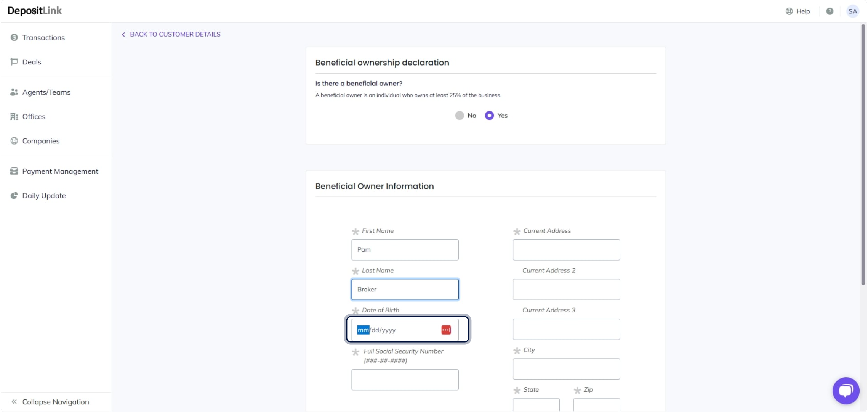Open Payment Management menu item
The height and width of the screenshot is (412, 868).
(x=60, y=171)
